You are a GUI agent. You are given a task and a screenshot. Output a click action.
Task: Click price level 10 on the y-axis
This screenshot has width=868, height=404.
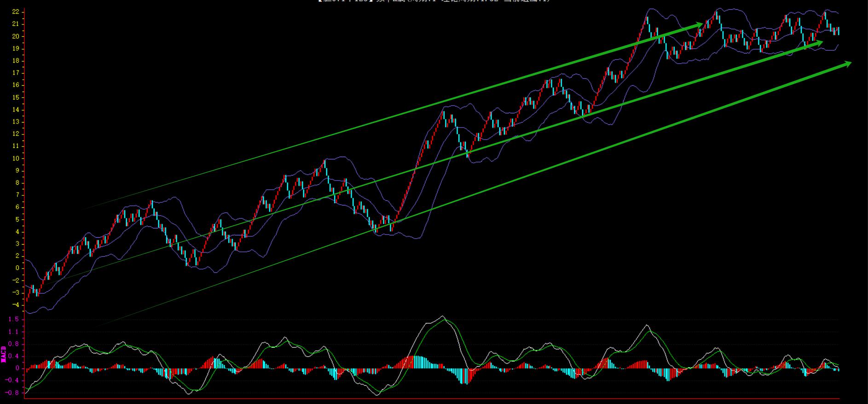pos(15,158)
